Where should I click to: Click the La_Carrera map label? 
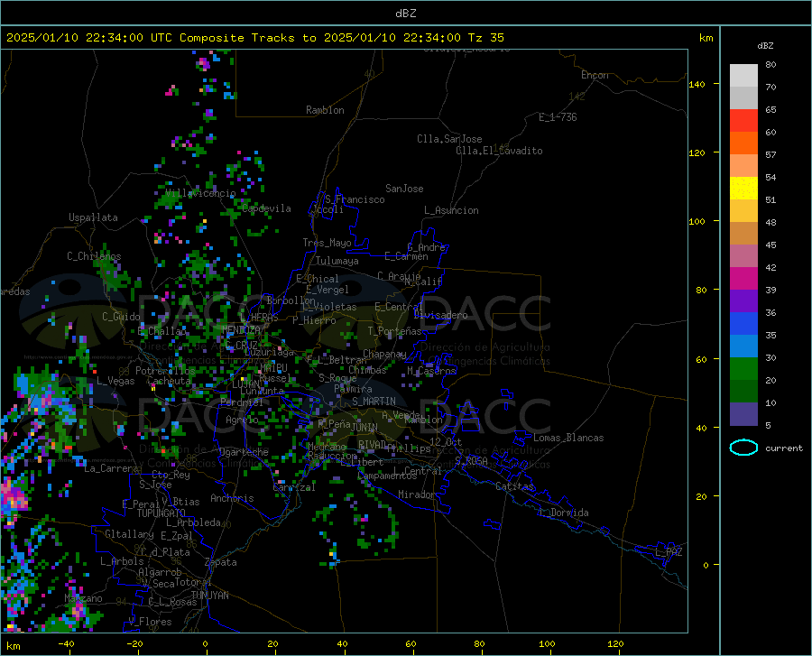(x=111, y=468)
